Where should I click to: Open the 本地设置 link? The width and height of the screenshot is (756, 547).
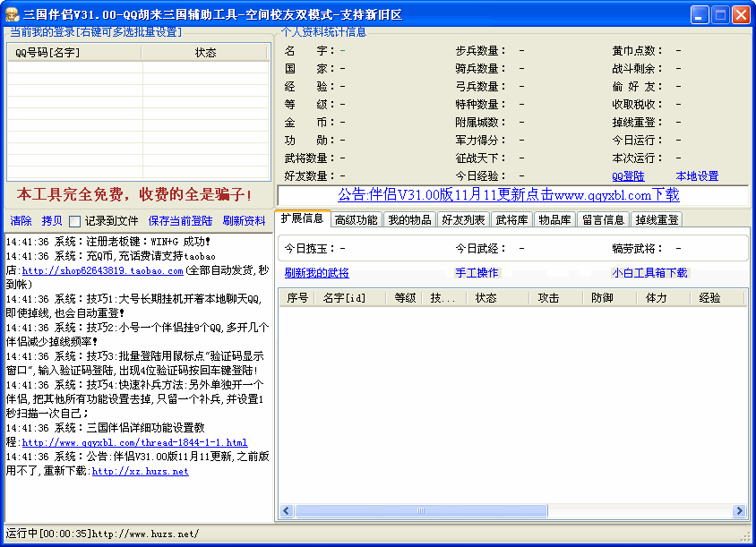point(697,176)
